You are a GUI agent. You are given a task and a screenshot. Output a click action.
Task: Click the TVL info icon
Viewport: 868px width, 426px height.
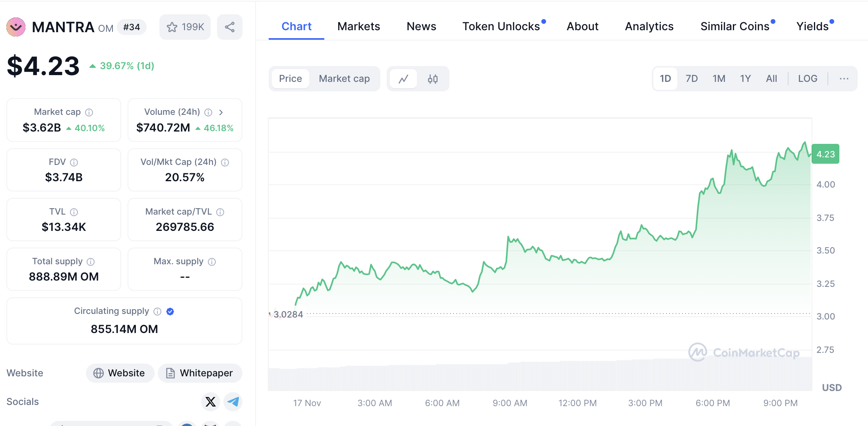coord(74,212)
